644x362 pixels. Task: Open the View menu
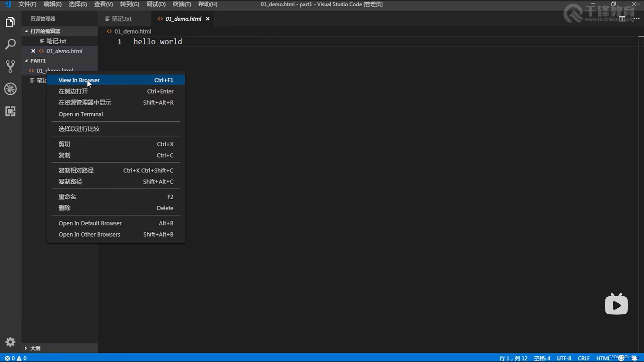[x=103, y=4]
